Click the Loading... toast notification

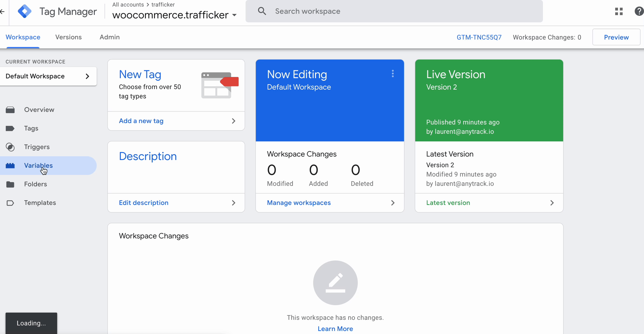(x=31, y=323)
